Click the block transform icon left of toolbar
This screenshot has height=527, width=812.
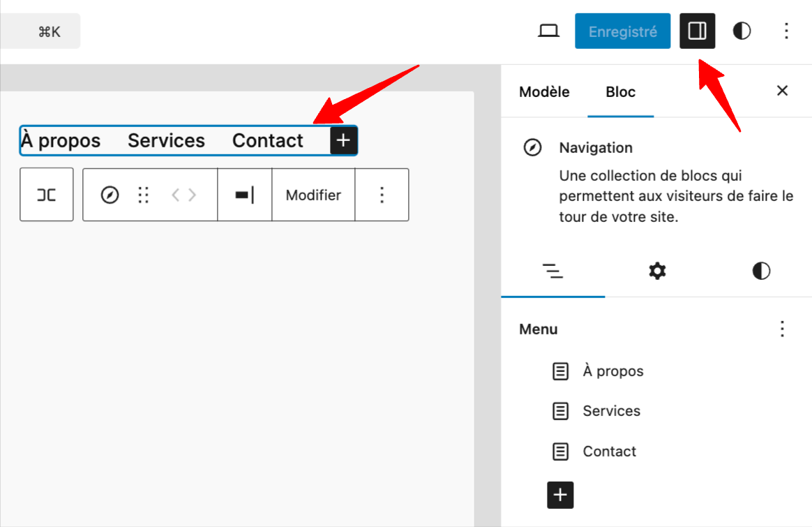coord(46,195)
